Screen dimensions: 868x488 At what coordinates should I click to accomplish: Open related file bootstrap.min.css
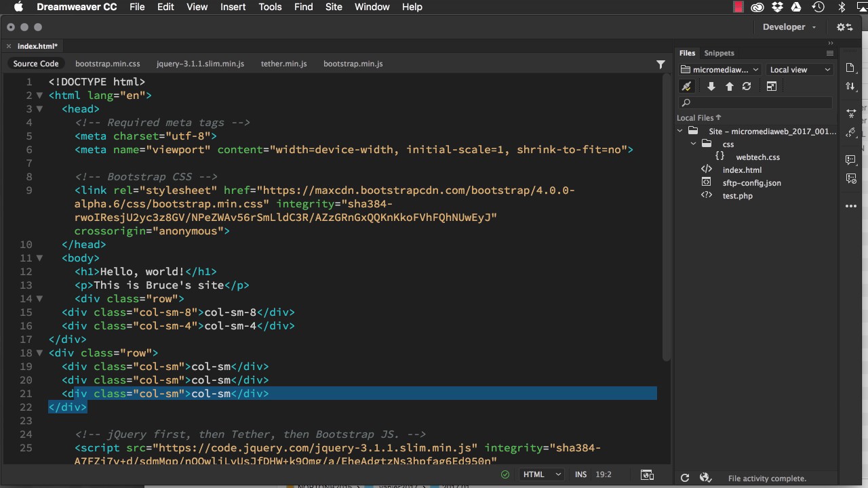(x=108, y=64)
